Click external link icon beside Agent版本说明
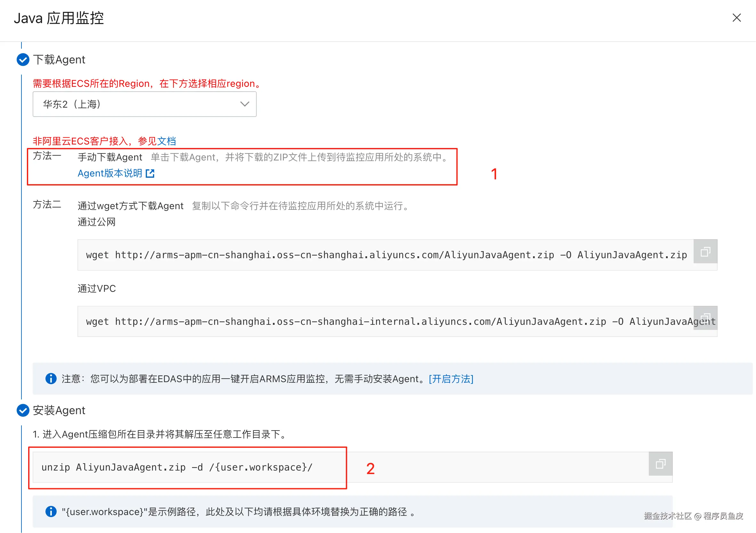The image size is (756, 533). tap(150, 174)
